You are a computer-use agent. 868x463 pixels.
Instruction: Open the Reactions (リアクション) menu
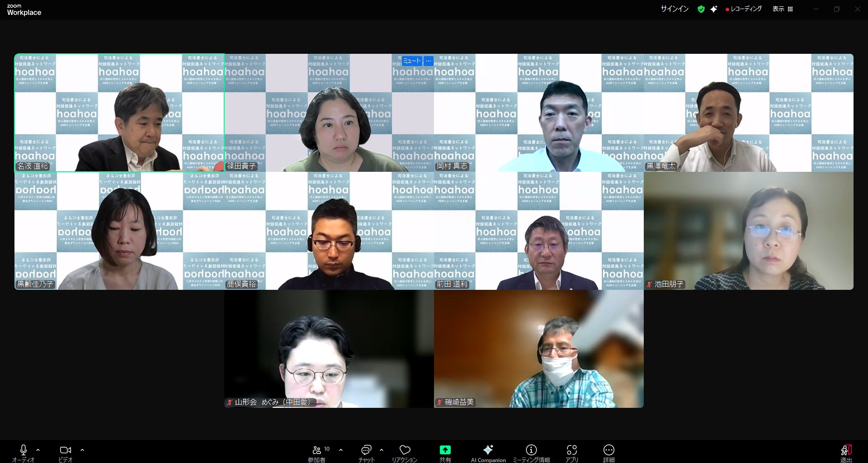[405, 453]
